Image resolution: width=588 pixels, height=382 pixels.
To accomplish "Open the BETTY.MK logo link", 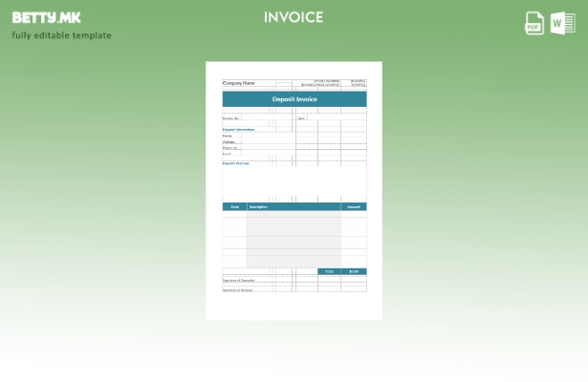I will (x=46, y=17).
